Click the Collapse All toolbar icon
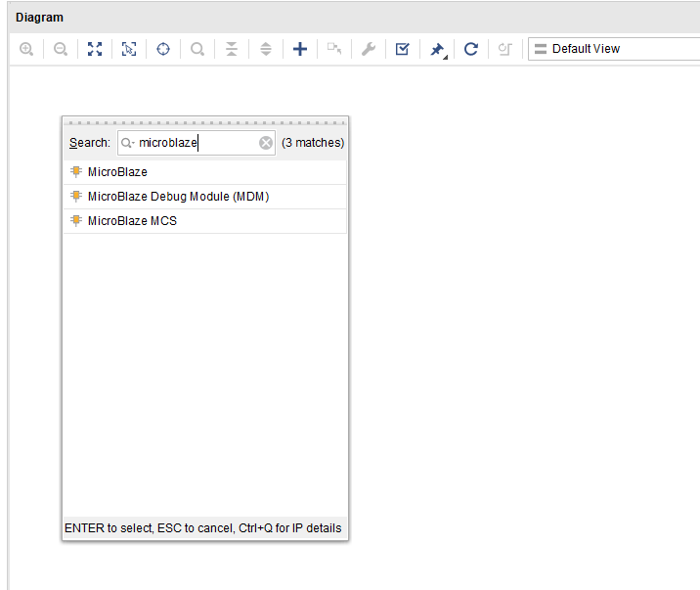700x590 pixels. (232, 49)
